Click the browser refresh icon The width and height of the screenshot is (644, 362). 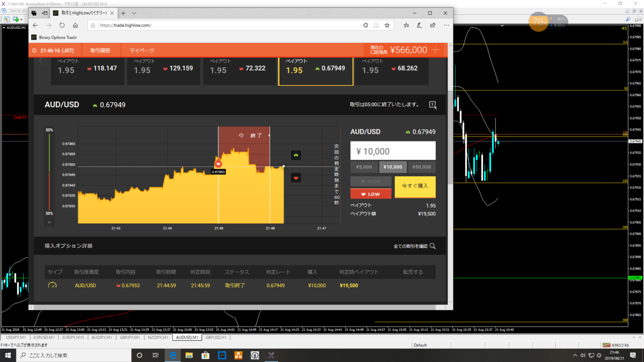pyautogui.click(x=62, y=25)
